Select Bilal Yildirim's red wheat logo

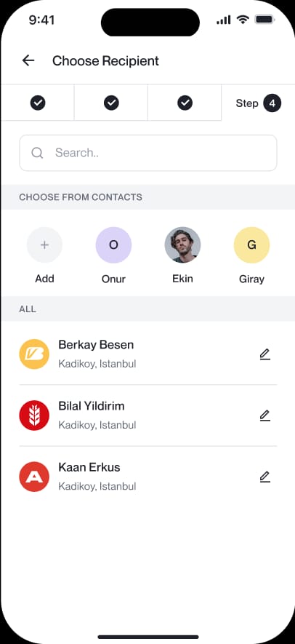click(34, 416)
